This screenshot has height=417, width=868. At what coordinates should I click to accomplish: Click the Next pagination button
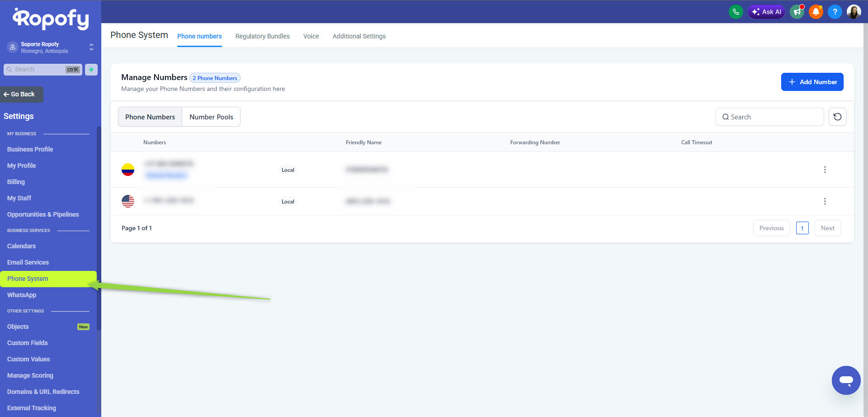click(x=827, y=228)
